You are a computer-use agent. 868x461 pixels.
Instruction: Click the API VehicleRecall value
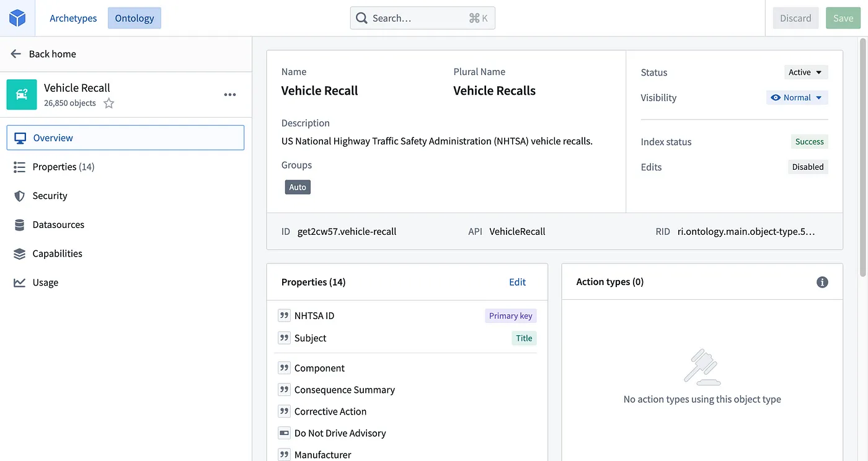517,231
